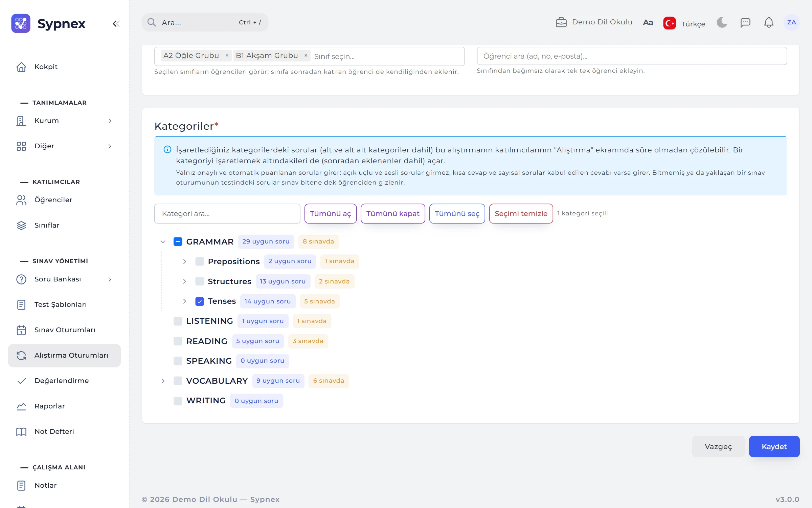Click the Aa font size icon
The width and height of the screenshot is (812, 508).
click(x=648, y=22)
